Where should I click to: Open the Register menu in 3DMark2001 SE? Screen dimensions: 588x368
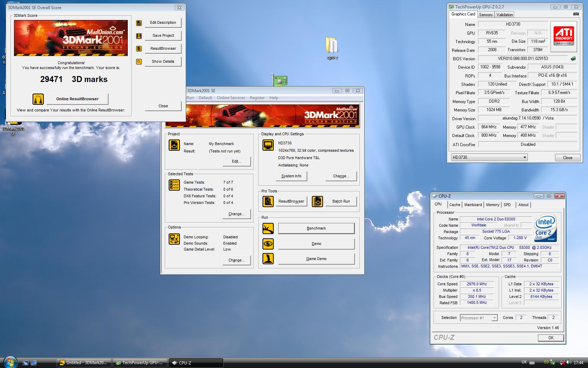257,98
